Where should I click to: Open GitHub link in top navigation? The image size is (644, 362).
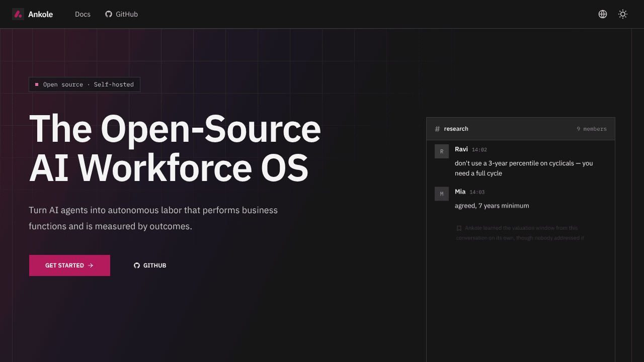(x=121, y=14)
